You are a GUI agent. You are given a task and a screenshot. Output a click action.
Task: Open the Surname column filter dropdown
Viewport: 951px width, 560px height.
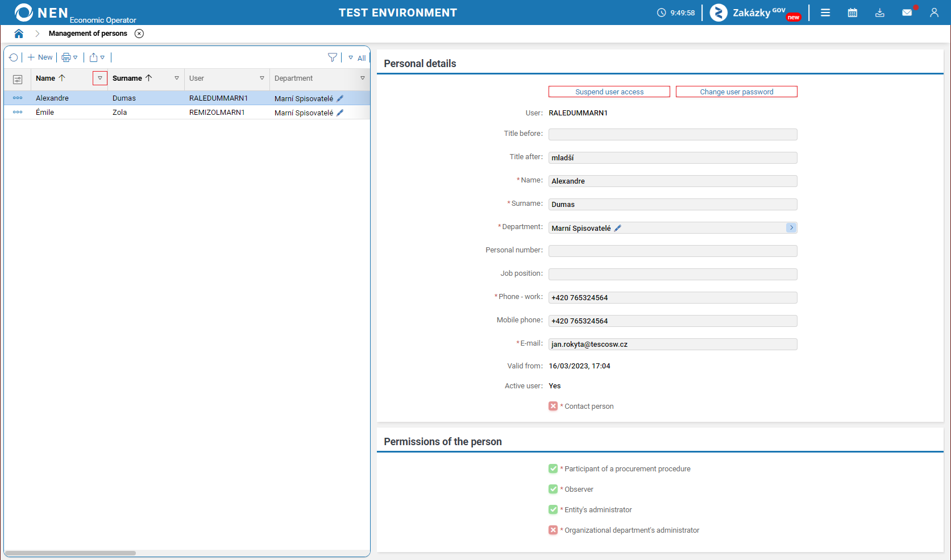pyautogui.click(x=177, y=78)
